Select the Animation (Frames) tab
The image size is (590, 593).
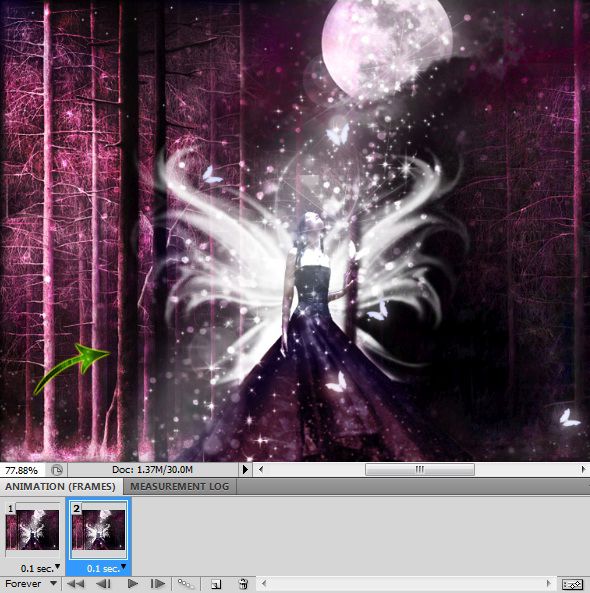tap(61, 486)
